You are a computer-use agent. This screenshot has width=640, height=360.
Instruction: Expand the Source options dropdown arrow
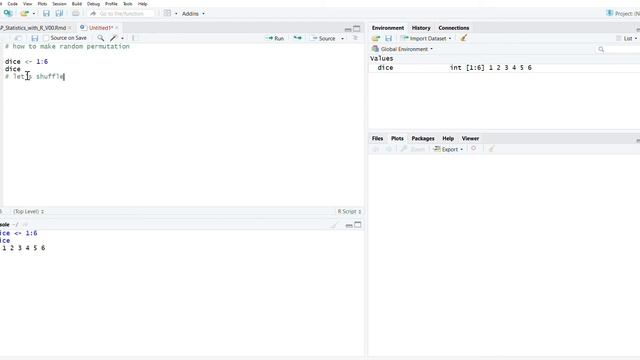342,38
